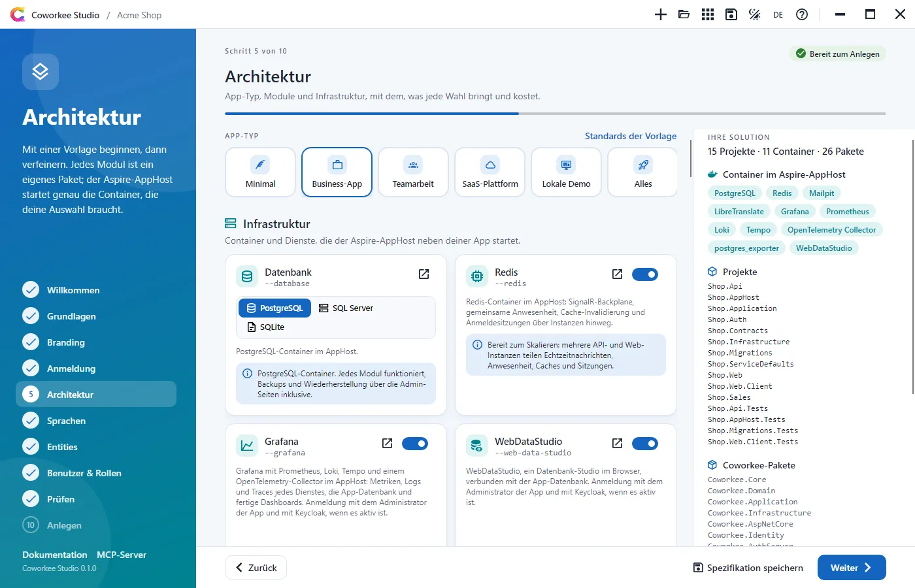915x588 pixels.
Task: Disable the Redis toggle switch
Action: point(645,274)
